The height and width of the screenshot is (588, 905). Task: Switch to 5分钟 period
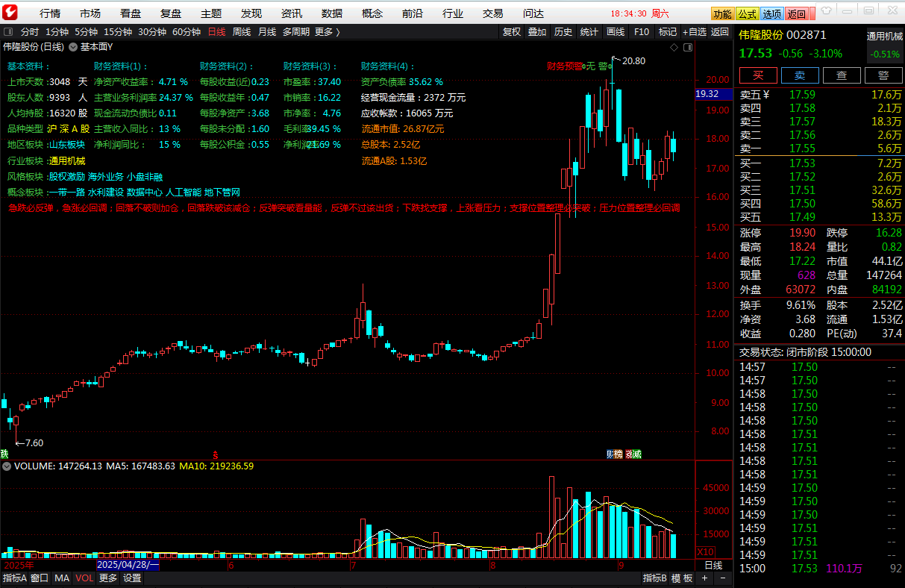pos(86,32)
